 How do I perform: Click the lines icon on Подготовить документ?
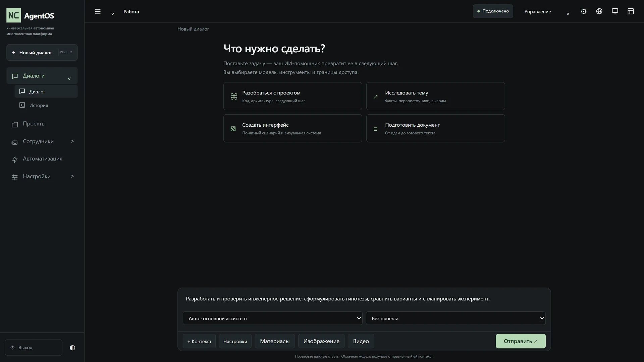[x=375, y=129]
